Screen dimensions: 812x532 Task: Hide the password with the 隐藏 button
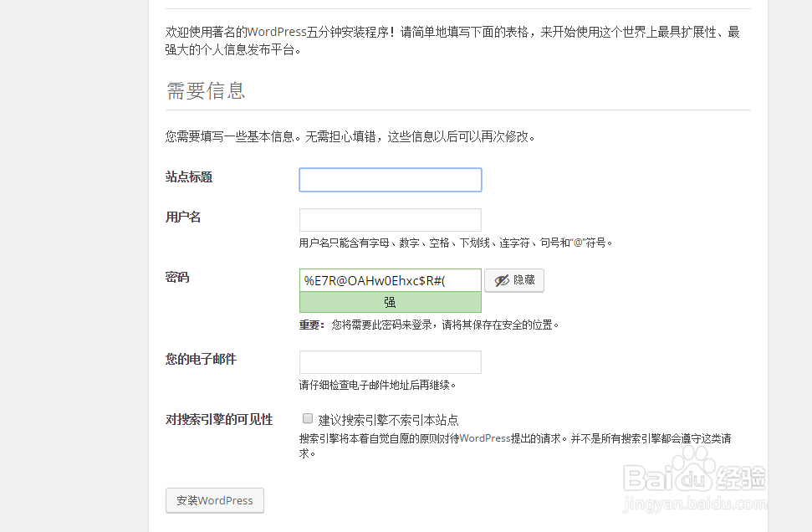click(514, 280)
